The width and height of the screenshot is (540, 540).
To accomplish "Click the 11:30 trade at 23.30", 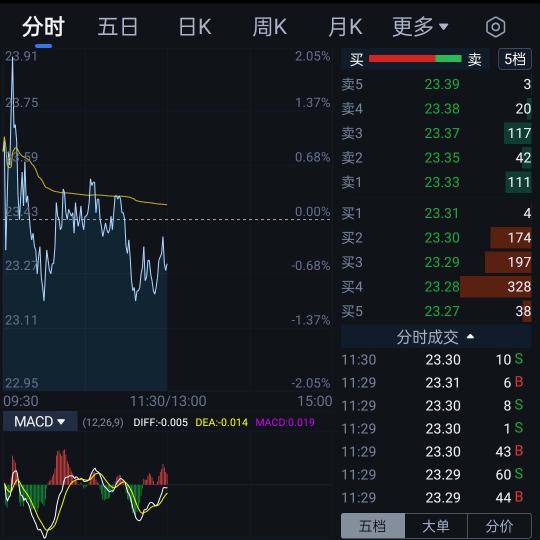I will click(436, 360).
